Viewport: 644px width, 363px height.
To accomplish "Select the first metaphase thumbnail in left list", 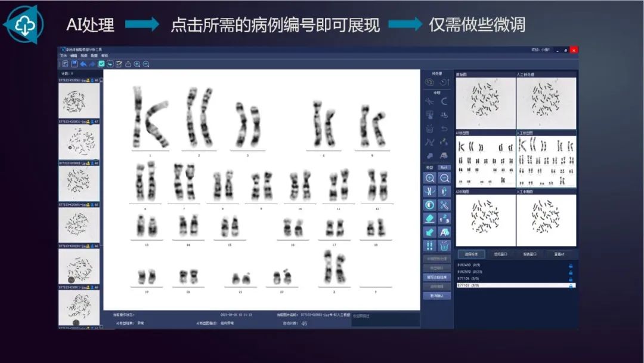I will 79,101.
